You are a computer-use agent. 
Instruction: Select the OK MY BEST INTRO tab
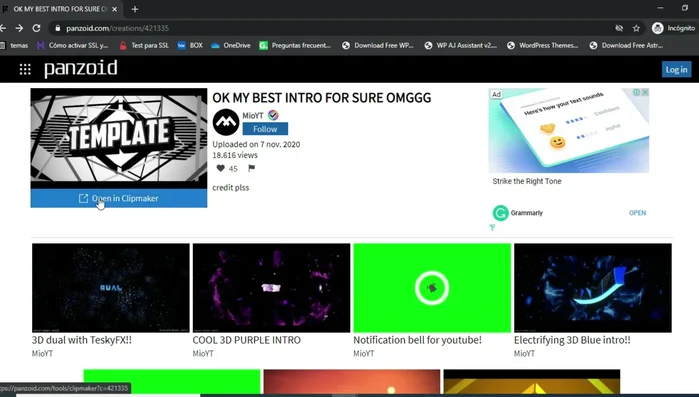pos(60,9)
